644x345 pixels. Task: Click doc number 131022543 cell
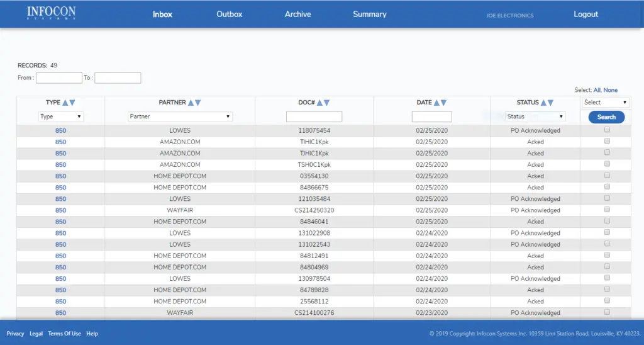point(314,245)
